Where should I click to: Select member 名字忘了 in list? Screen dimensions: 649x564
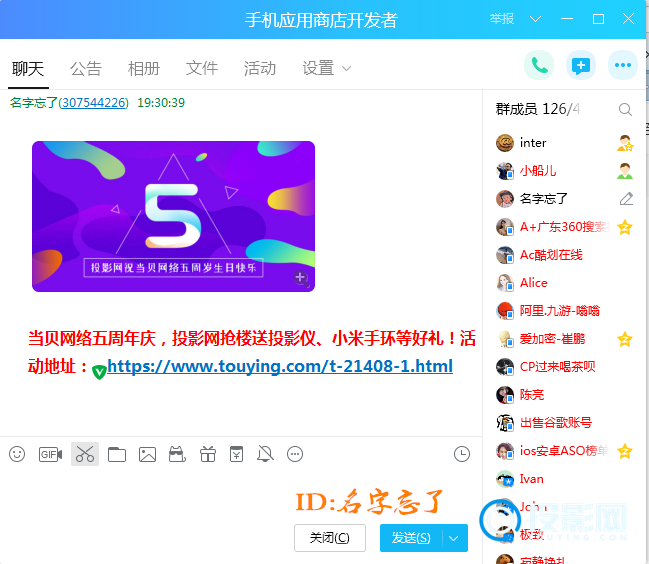click(x=543, y=199)
